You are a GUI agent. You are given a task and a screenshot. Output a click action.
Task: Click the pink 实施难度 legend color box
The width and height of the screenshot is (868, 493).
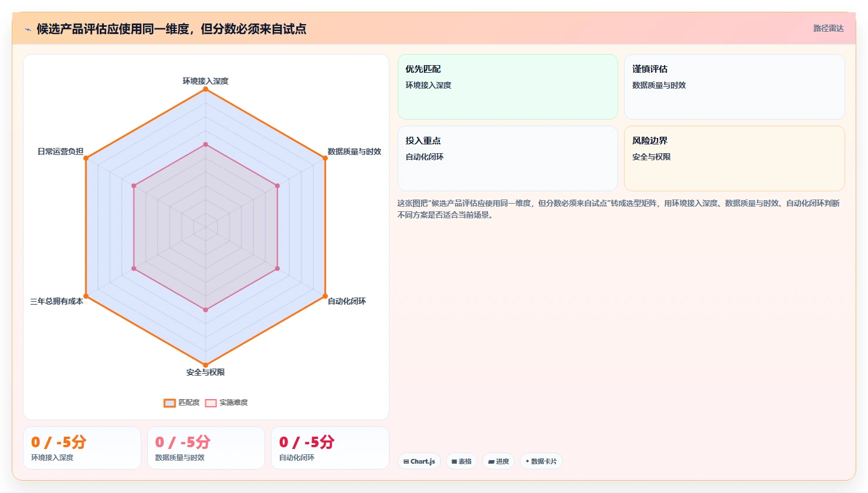(x=211, y=403)
